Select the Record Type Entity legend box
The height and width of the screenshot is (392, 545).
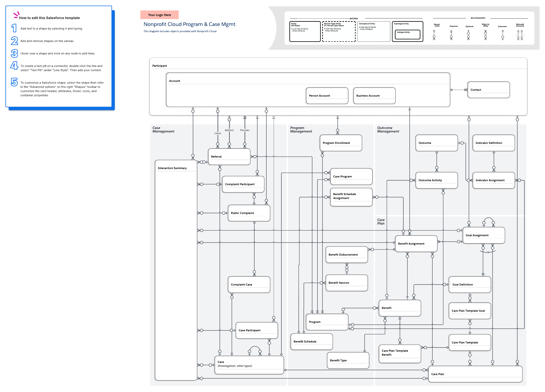[339, 32]
